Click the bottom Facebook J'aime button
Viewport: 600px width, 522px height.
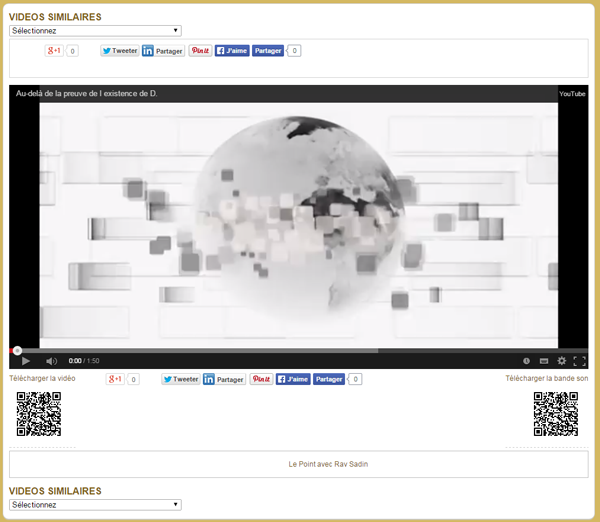point(293,379)
